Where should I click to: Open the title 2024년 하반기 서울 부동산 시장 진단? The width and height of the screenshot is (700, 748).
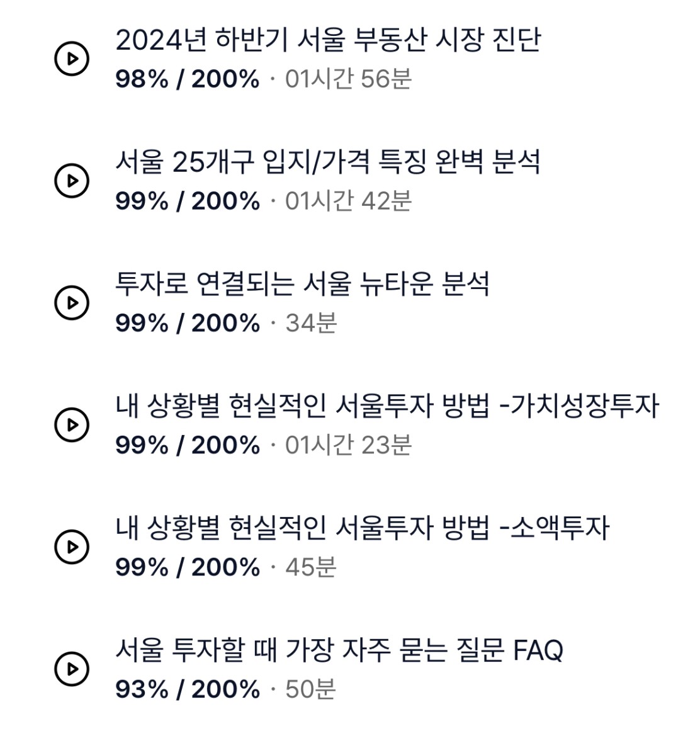click(328, 40)
